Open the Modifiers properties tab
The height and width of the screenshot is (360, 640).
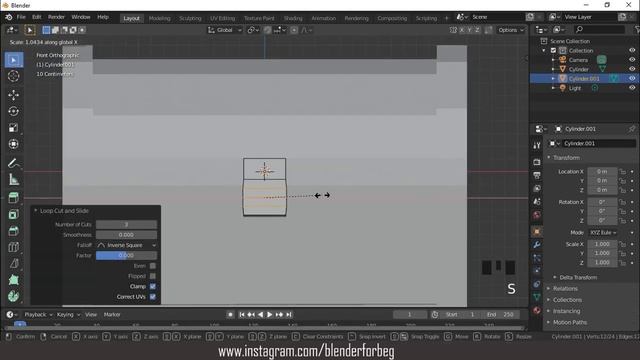point(537,245)
